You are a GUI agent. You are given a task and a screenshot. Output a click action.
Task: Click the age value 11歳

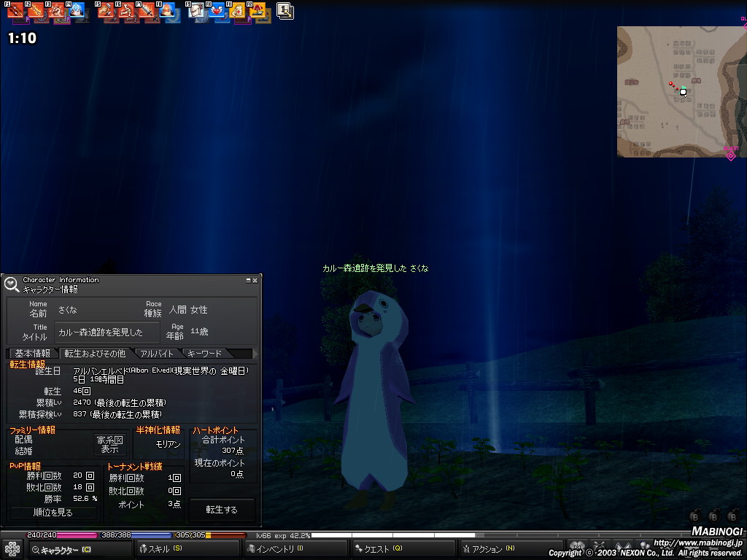pyautogui.click(x=199, y=332)
